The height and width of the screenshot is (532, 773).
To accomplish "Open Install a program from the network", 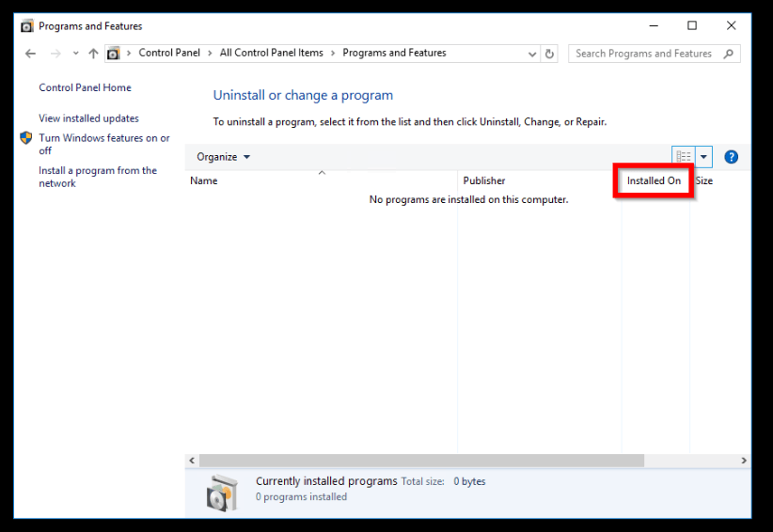I will pyautogui.click(x=98, y=177).
